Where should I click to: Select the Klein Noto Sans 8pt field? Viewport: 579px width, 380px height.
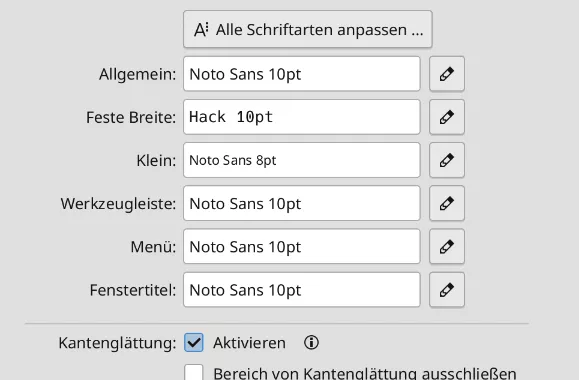302,160
